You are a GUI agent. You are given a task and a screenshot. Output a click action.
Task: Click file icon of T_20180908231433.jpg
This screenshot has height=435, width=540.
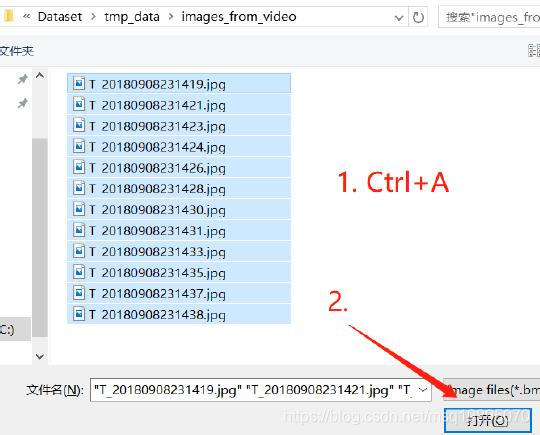point(79,251)
